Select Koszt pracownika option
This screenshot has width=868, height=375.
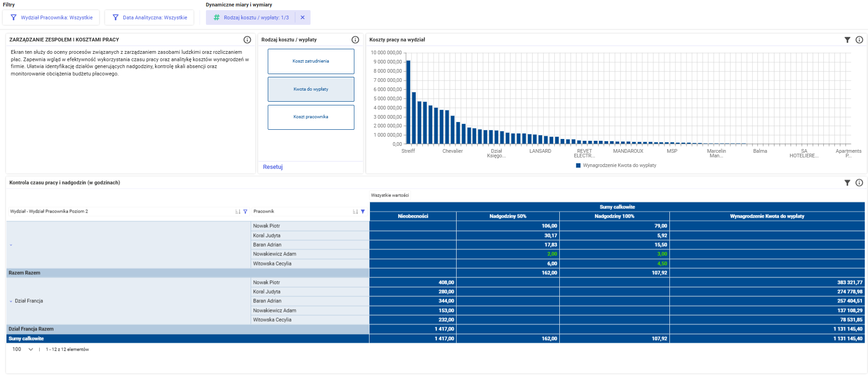(x=311, y=117)
